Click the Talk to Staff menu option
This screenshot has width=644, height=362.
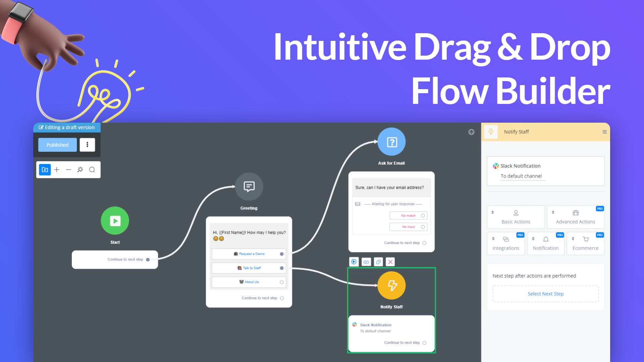249,267
